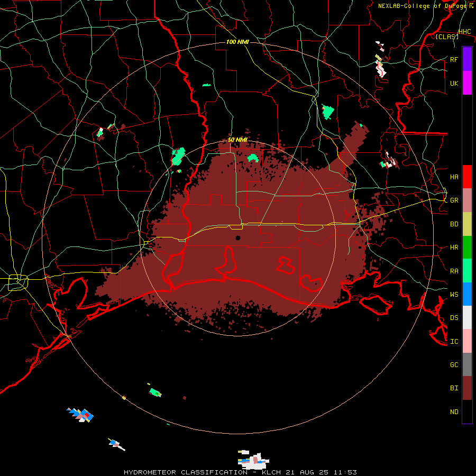The height and width of the screenshot is (476, 476).
Task: Select the GR salmon color swatch
Action: [467, 200]
